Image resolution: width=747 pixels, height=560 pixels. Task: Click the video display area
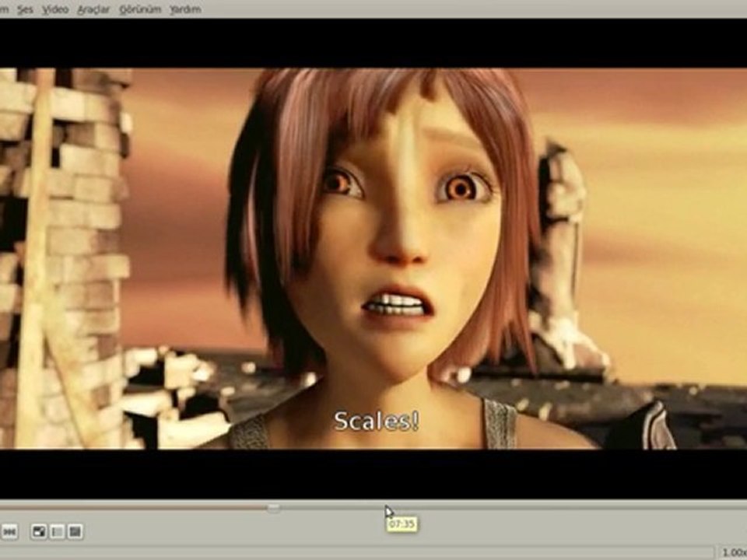click(x=373, y=258)
